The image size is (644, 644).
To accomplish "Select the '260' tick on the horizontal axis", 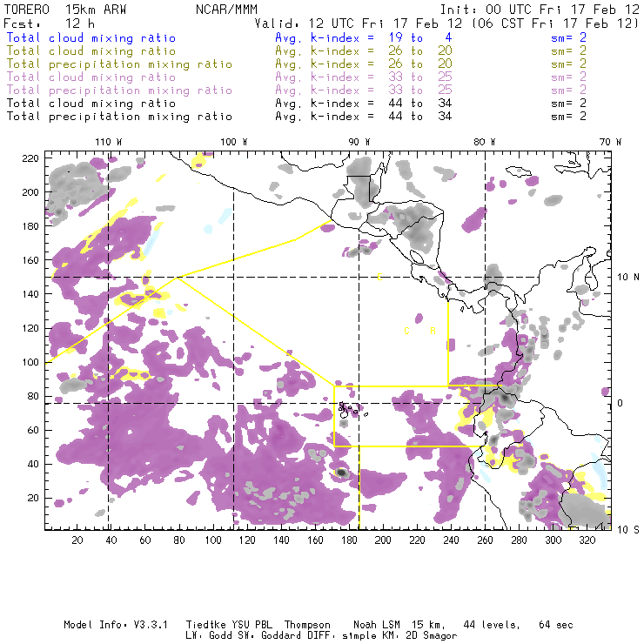I will 485,540.
